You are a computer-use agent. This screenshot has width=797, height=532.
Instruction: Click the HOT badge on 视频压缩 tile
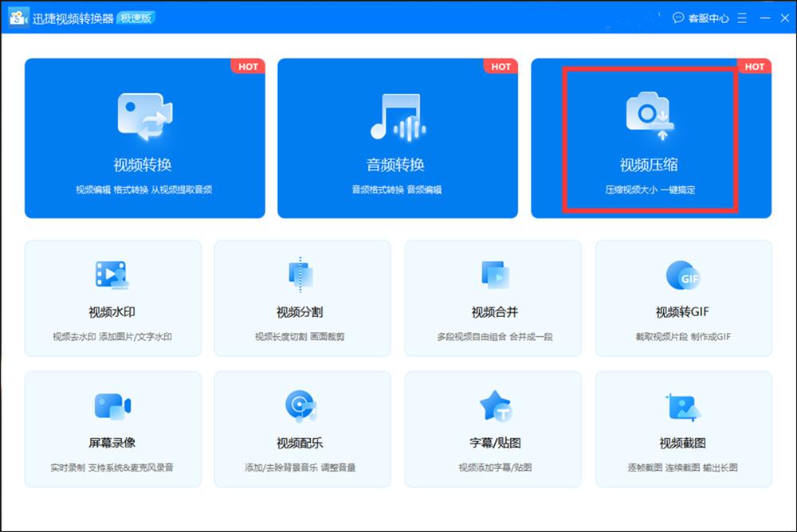click(x=755, y=67)
